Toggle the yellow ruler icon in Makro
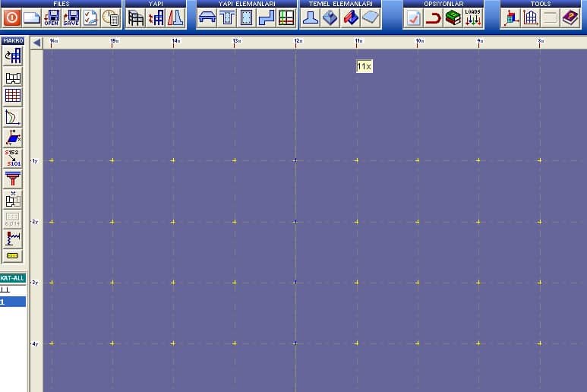This screenshot has width=587, height=392. point(13,256)
